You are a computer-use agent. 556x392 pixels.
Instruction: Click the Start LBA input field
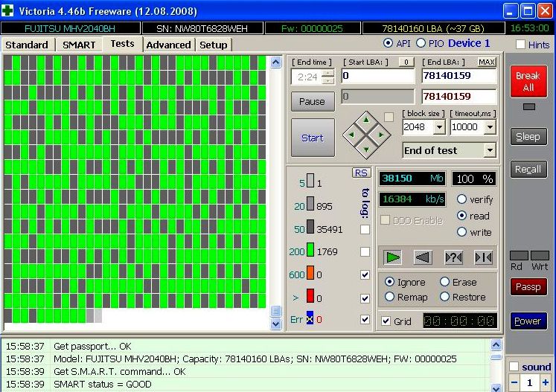[x=377, y=76]
